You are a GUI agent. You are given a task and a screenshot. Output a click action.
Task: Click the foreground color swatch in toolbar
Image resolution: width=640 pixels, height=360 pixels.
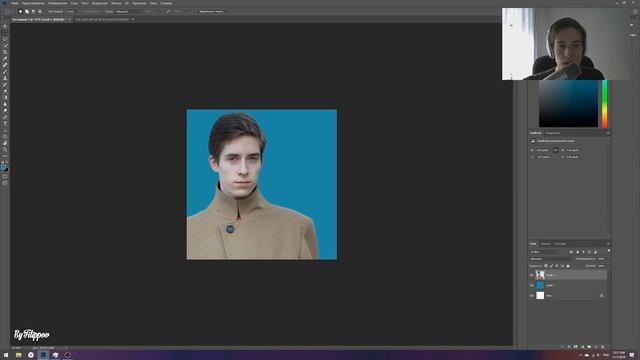tap(4, 167)
